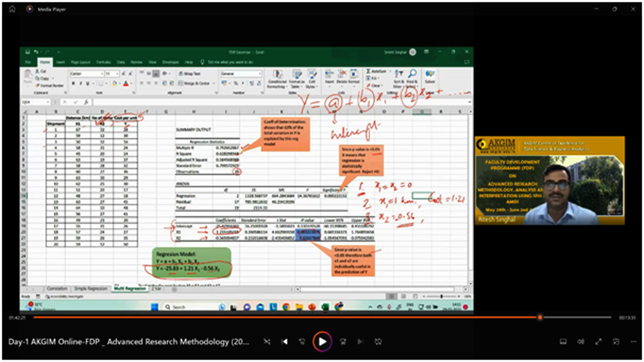
Task: Click the Solver button
Action: coord(430,76)
